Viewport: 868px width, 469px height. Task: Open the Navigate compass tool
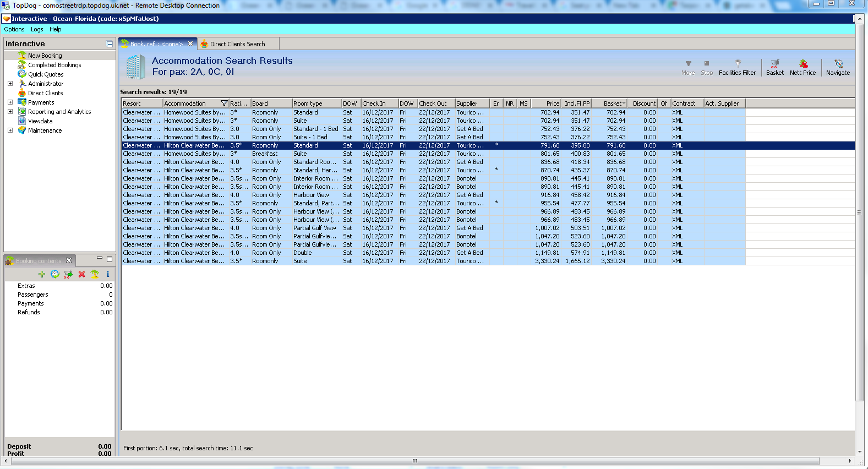(x=838, y=67)
